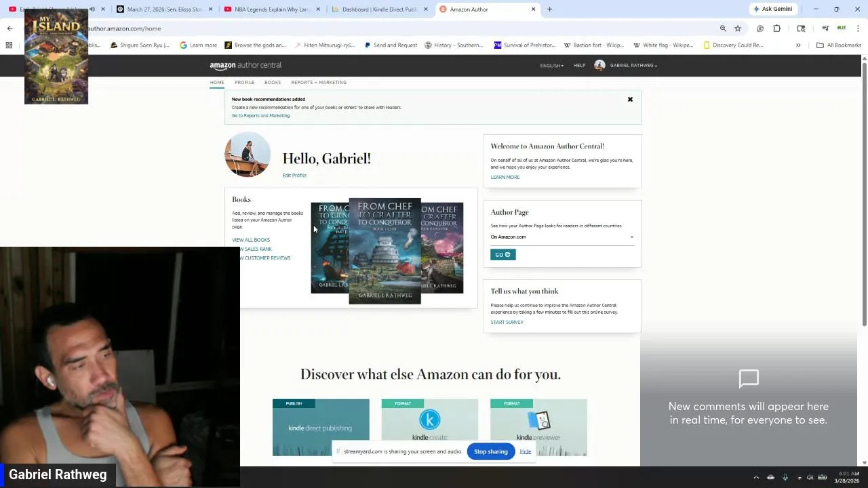This screenshot has height=488, width=868.
Task: Click Stop sharing in the StreamYard bar
Action: pyautogui.click(x=491, y=451)
